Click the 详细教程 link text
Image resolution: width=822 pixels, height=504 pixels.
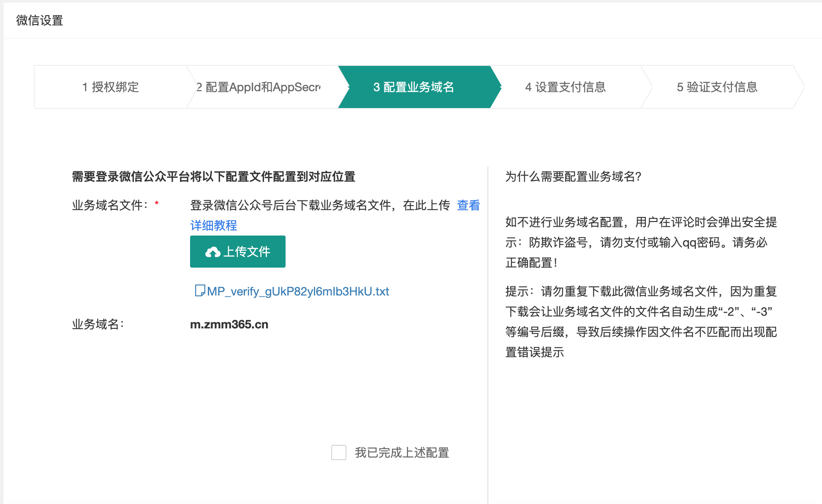tap(214, 225)
